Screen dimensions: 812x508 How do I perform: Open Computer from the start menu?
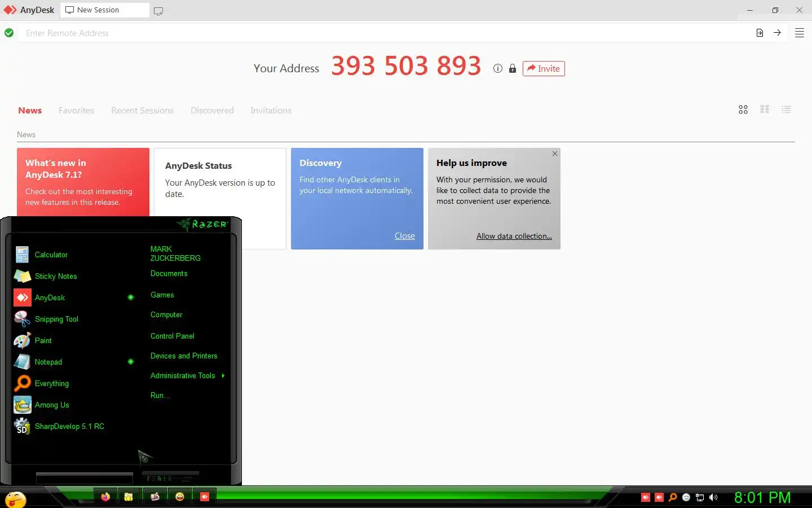click(x=166, y=315)
